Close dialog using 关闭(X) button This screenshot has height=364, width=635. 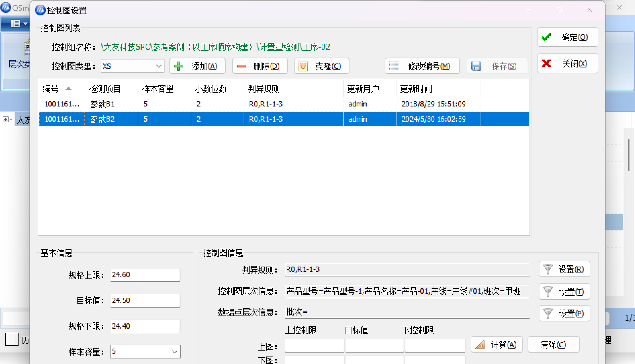click(568, 63)
